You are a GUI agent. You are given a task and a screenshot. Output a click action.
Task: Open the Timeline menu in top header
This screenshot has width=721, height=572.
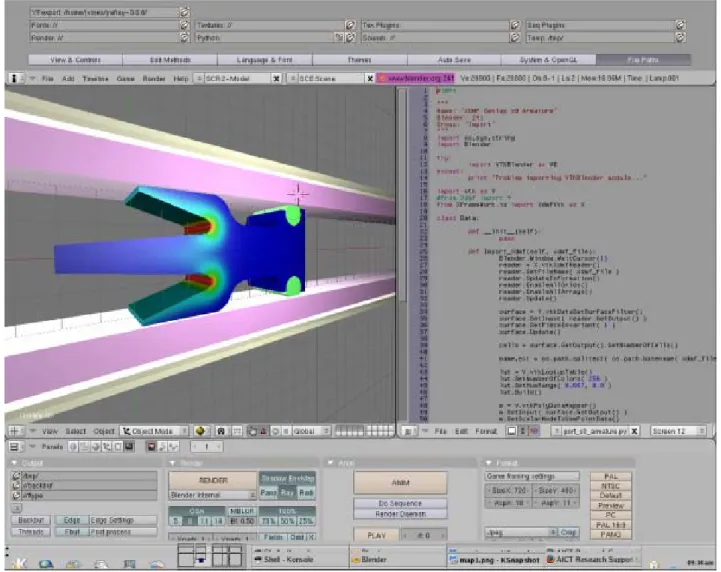coord(95,79)
